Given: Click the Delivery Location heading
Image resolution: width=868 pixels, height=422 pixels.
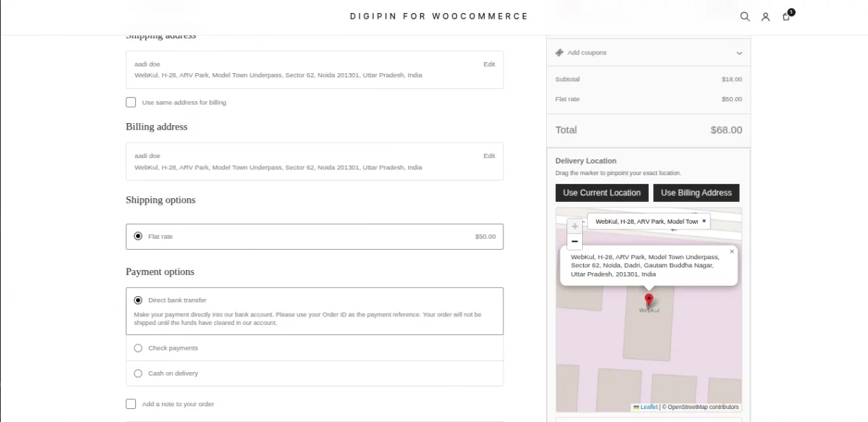Looking at the screenshot, I should pyautogui.click(x=586, y=161).
